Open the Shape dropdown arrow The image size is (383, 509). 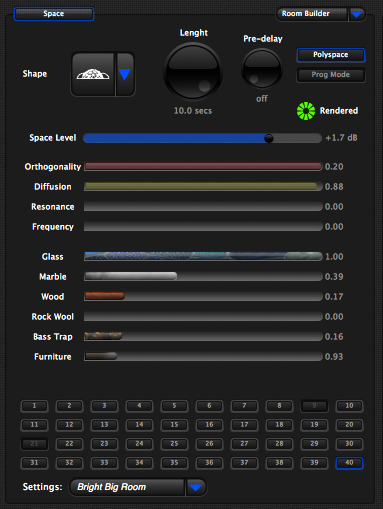(x=124, y=74)
